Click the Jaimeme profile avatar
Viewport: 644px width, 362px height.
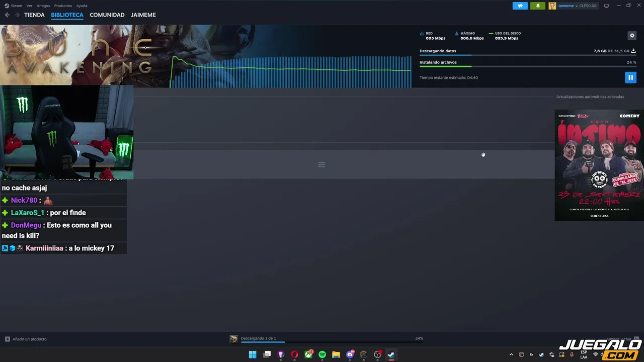552,6
